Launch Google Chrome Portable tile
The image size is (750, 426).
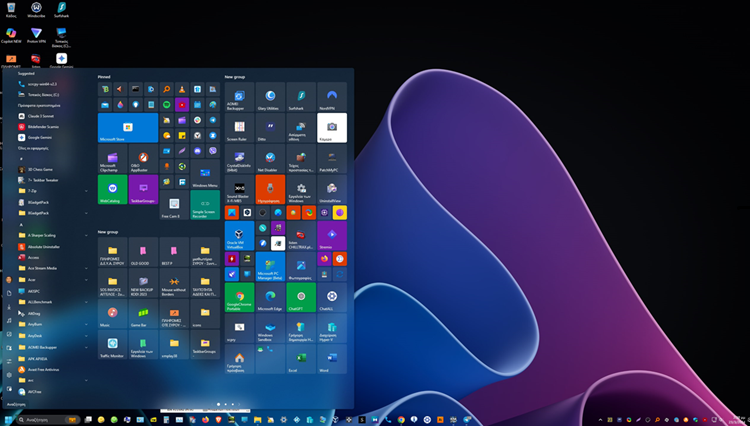(x=239, y=297)
